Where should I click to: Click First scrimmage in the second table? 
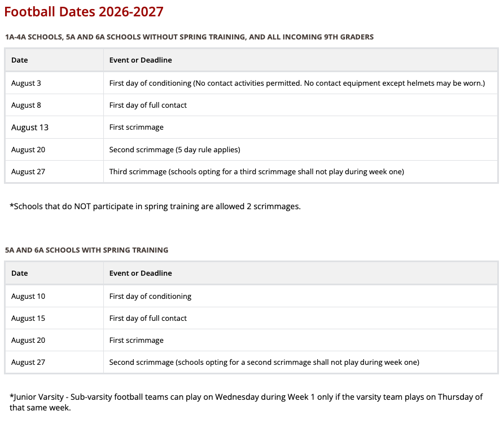click(136, 340)
